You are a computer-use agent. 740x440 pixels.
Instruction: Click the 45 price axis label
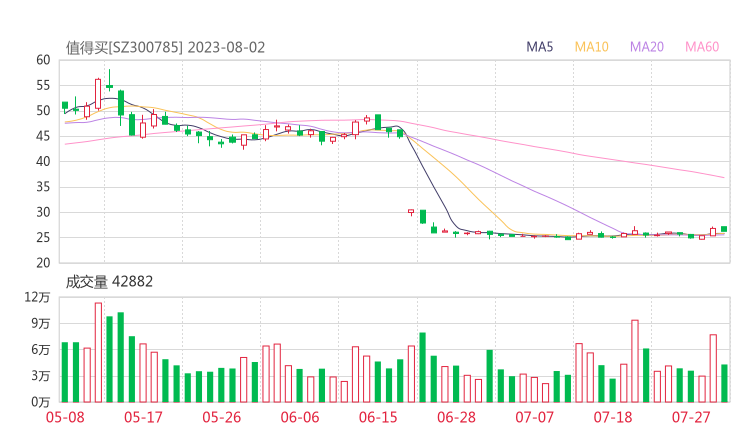pyautogui.click(x=43, y=136)
